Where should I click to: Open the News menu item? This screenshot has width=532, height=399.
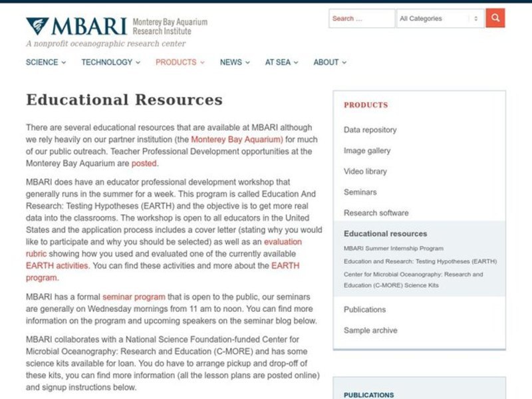pos(235,63)
